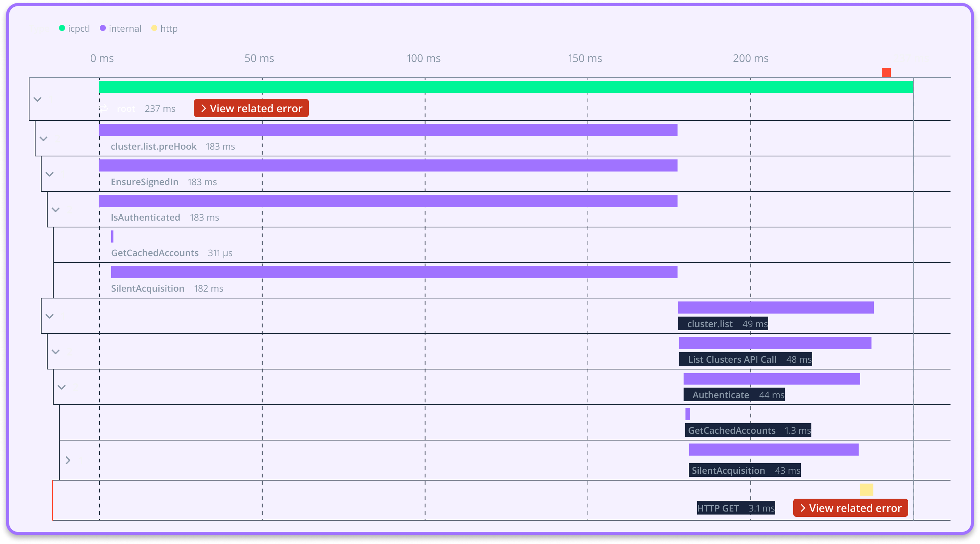This screenshot has width=980, height=544.
Task: Click the IsAuthenticated label
Action: 145,218
